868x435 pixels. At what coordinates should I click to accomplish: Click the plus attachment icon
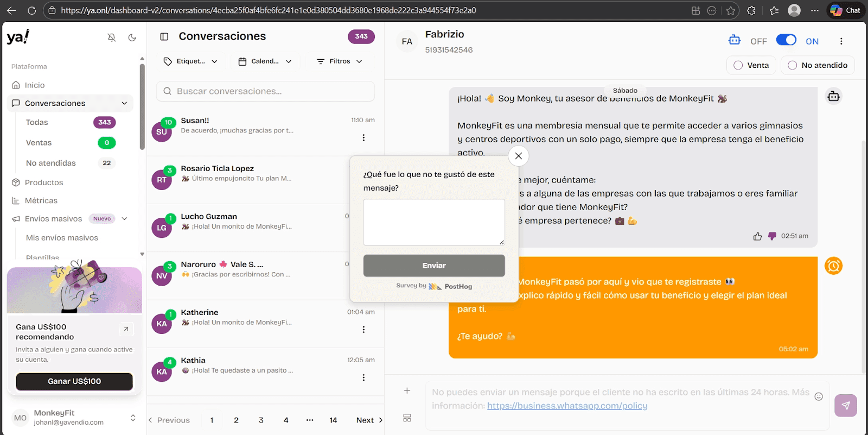click(407, 390)
